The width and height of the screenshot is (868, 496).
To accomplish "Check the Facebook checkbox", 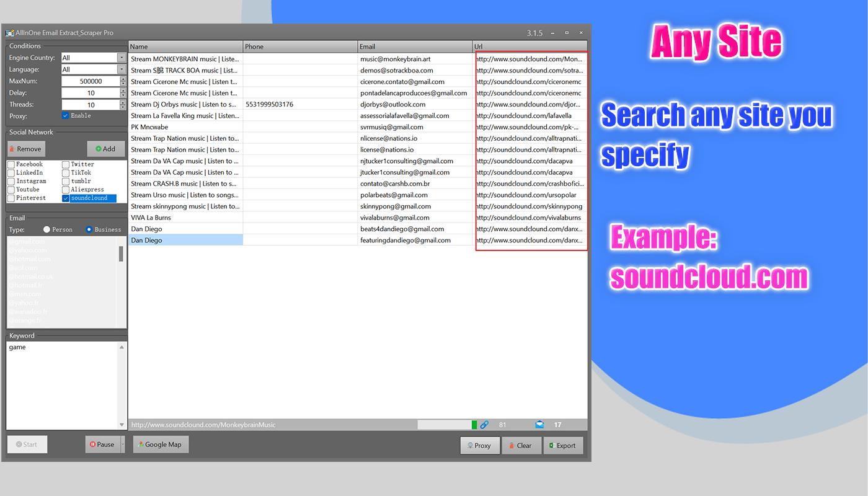I will (x=11, y=164).
